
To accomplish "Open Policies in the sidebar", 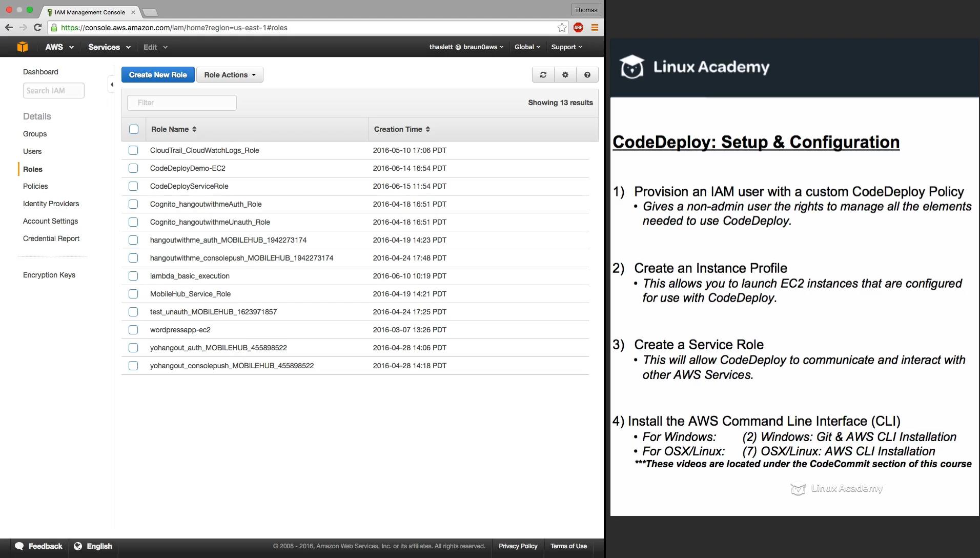I will click(x=35, y=186).
